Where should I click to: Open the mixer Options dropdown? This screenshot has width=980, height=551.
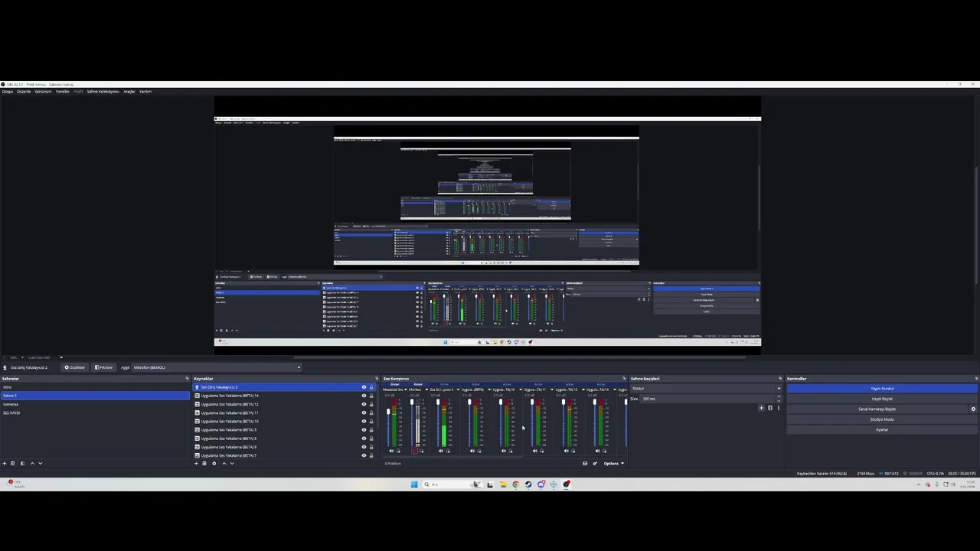tap(613, 463)
